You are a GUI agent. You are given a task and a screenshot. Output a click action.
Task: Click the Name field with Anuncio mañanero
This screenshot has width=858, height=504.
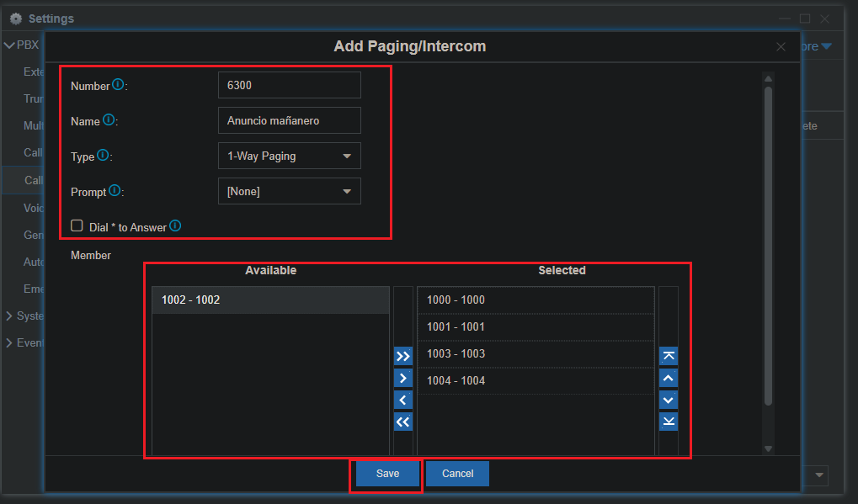290,120
